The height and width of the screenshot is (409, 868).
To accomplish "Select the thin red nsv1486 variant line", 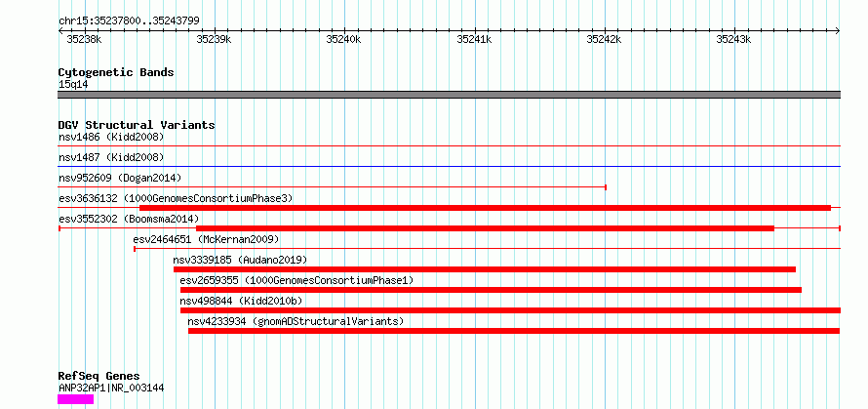I will click(x=449, y=145).
